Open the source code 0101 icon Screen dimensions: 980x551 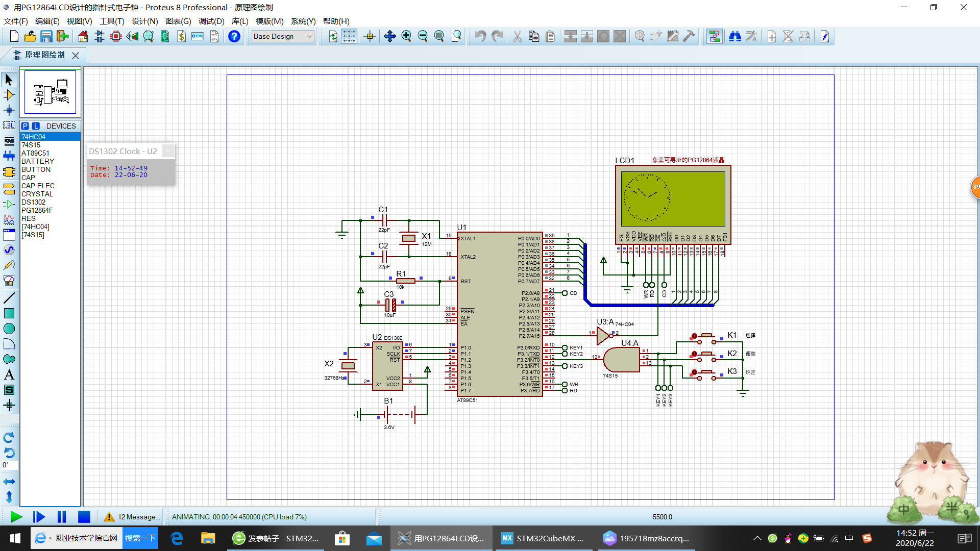[x=198, y=36]
